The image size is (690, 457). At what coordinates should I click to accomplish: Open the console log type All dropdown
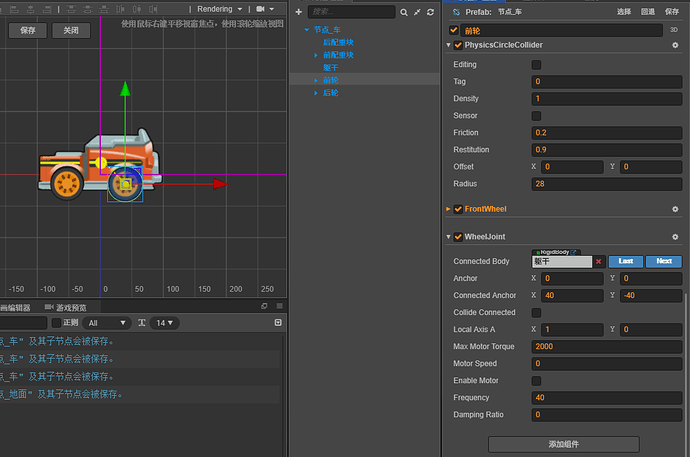(108, 323)
